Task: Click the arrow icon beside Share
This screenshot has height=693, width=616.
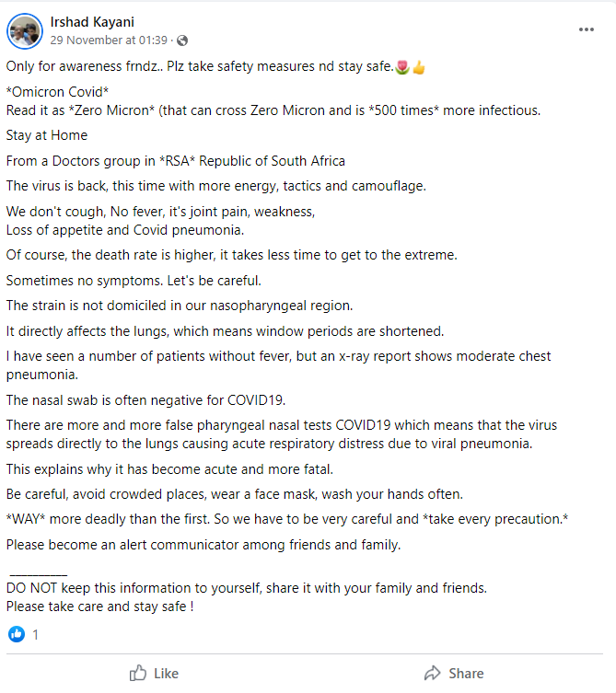Action: click(432, 674)
